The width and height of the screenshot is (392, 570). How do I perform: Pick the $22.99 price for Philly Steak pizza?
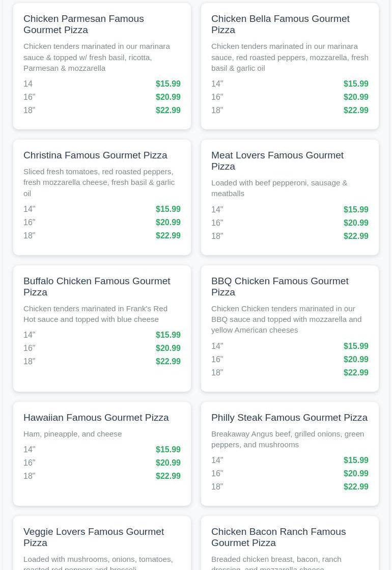tap(356, 486)
